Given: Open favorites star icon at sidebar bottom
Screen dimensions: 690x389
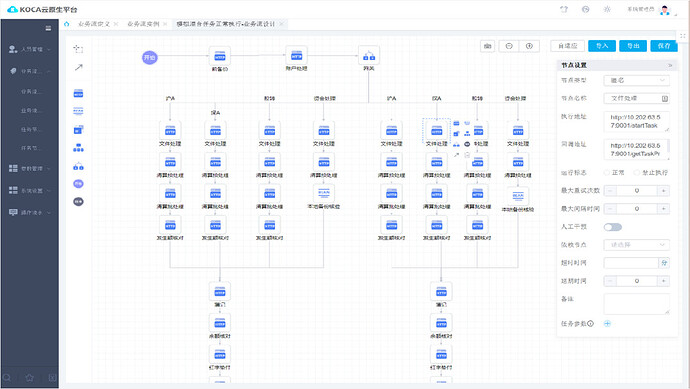Looking at the screenshot, I should 29,378.
